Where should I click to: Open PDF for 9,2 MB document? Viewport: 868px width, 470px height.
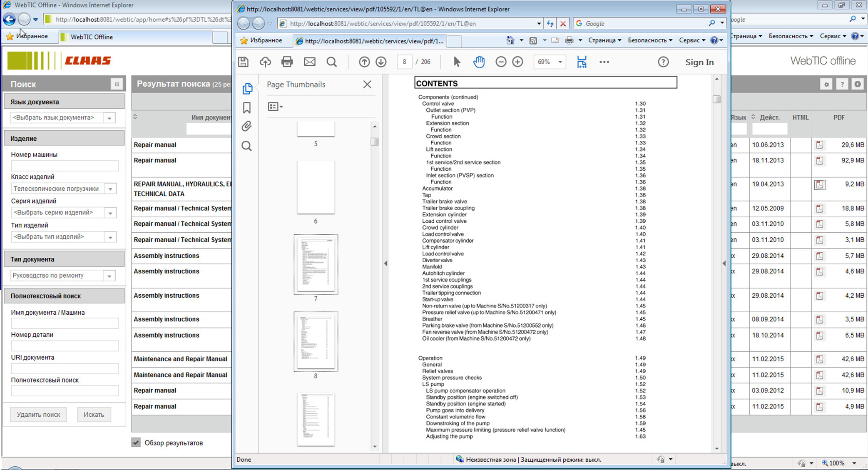[820, 184]
